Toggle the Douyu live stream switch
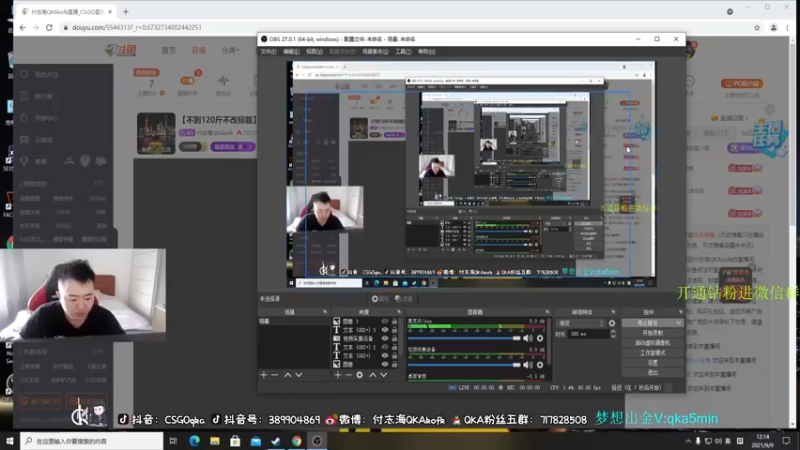 [x=187, y=81]
